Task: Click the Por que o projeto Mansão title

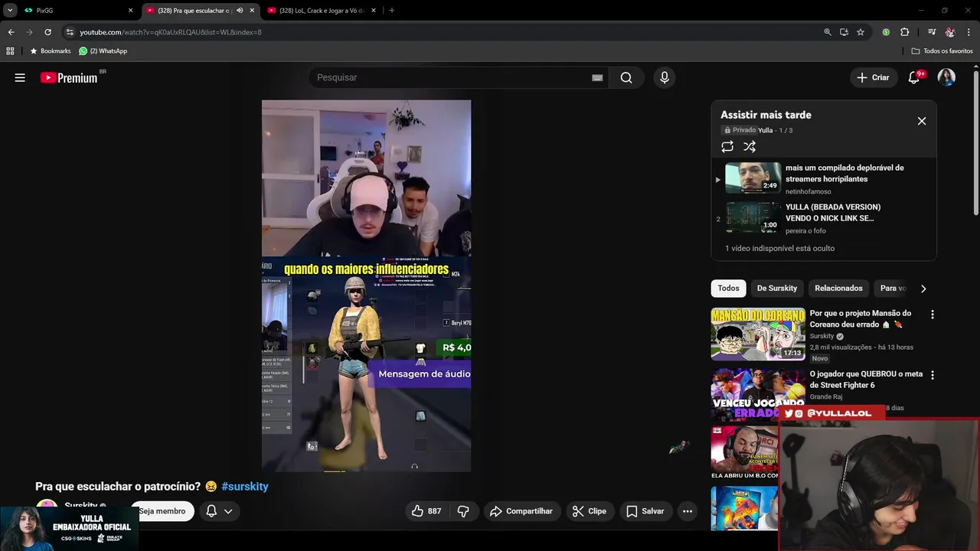Action: point(861,318)
